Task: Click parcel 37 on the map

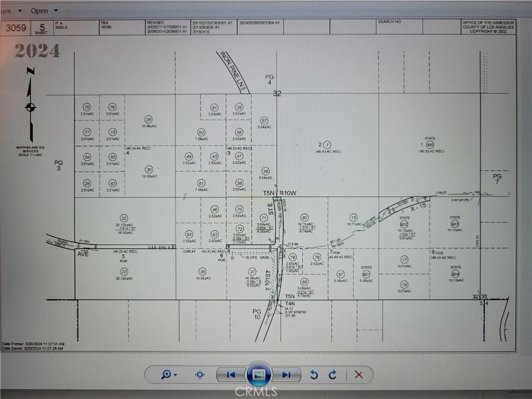Action: coord(252,271)
